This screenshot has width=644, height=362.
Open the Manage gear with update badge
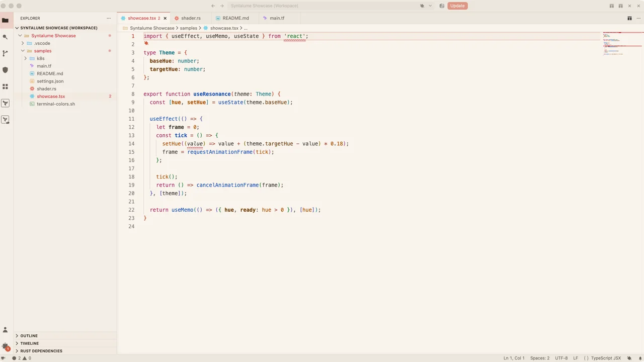pos(5,346)
